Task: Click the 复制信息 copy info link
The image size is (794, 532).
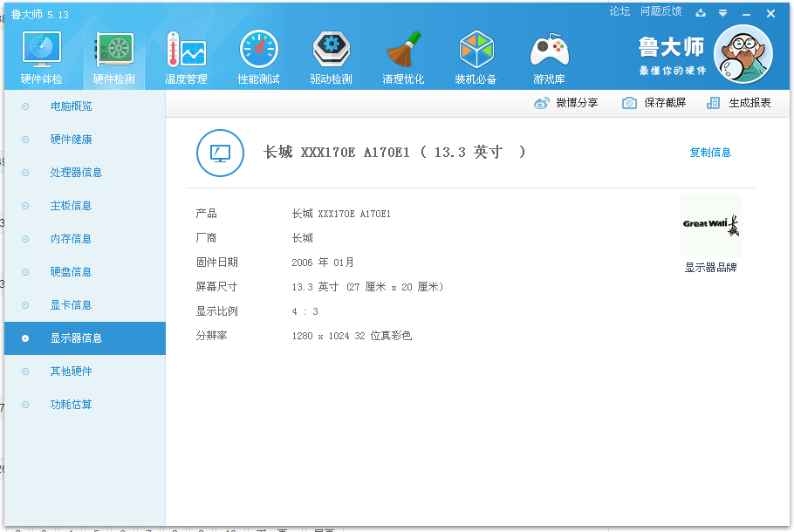Action: click(x=710, y=153)
